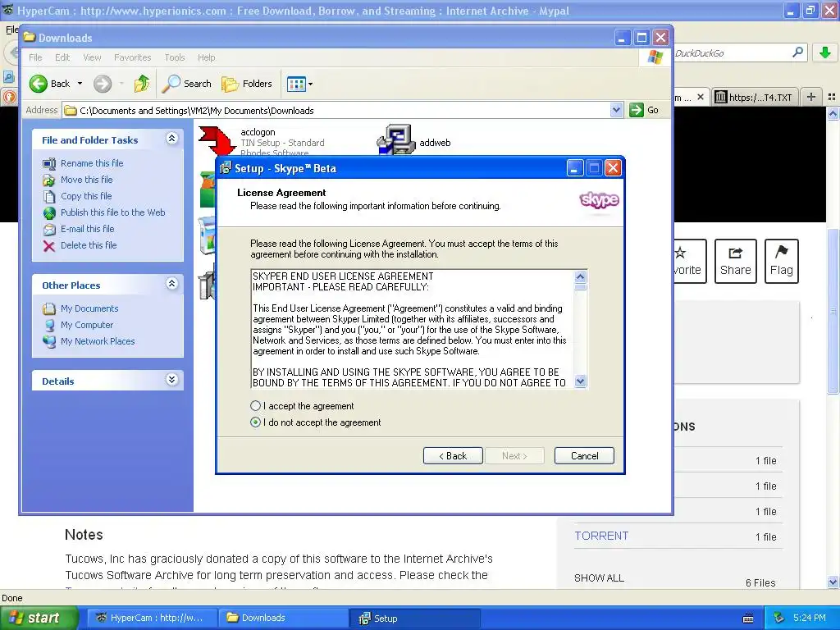Click the Back button in Skype setup
Viewport: 840px width, 630px height.
point(453,456)
